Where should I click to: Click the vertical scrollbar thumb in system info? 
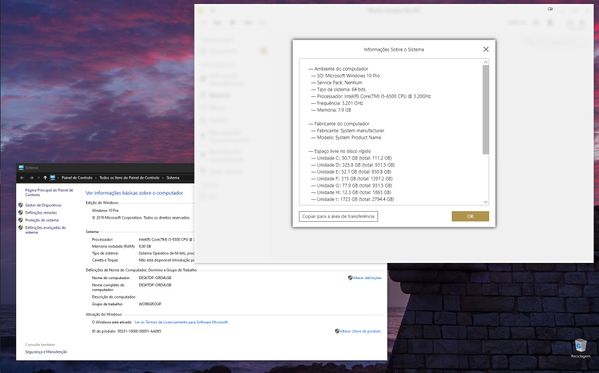pos(486,110)
